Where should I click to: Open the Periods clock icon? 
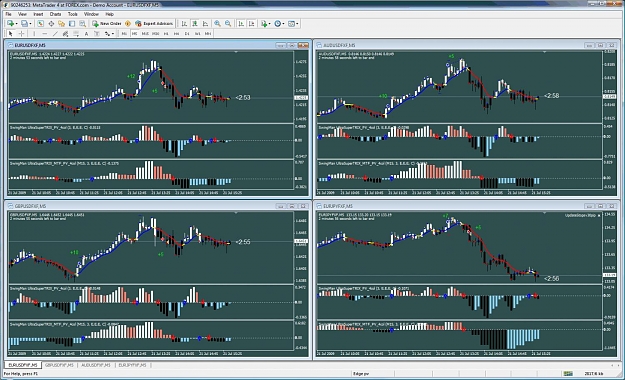pyautogui.click(x=277, y=24)
